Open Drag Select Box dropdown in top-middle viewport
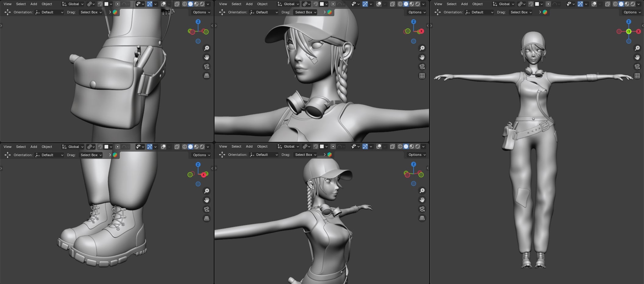 [x=306, y=12]
